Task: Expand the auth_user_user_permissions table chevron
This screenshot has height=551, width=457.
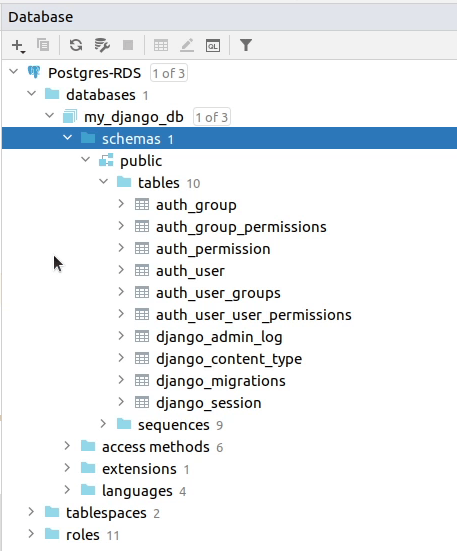Action: [121, 313]
